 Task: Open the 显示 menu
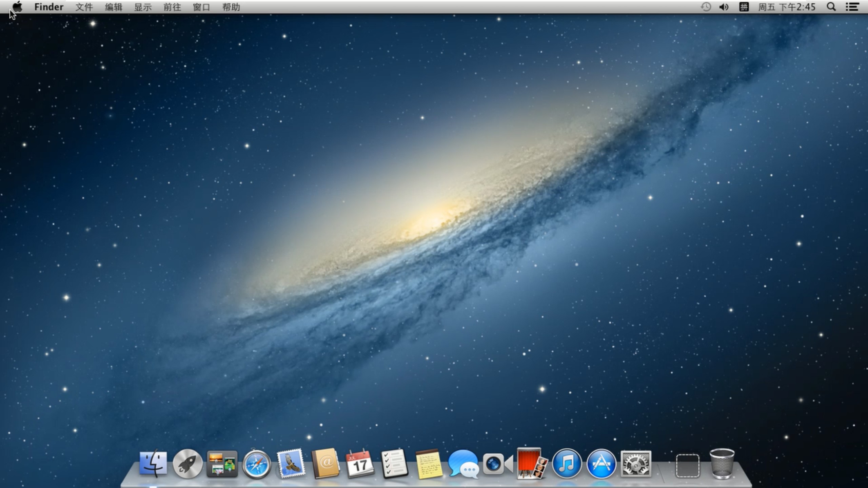pyautogui.click(x=143, y=7)
